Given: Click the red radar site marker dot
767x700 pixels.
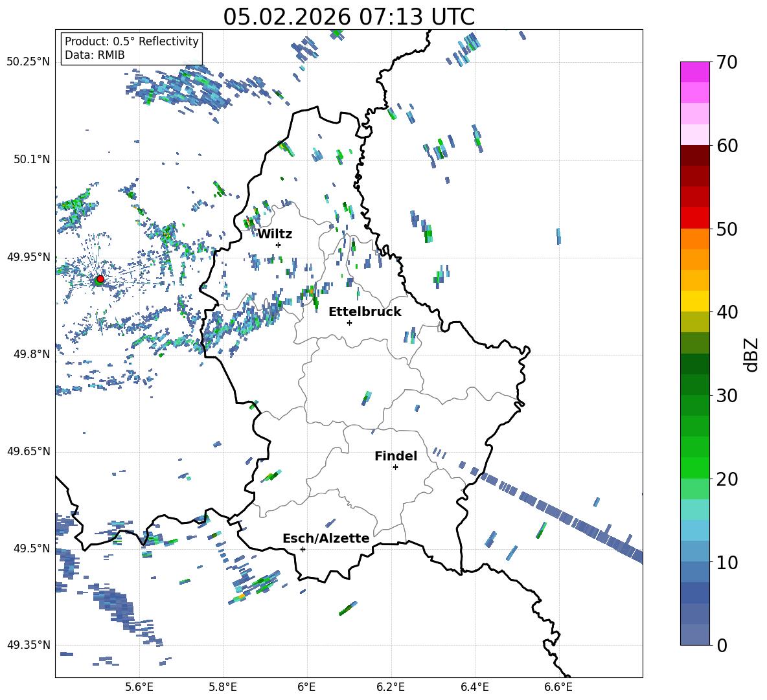Looking at the screenshot, I should 100,278.
